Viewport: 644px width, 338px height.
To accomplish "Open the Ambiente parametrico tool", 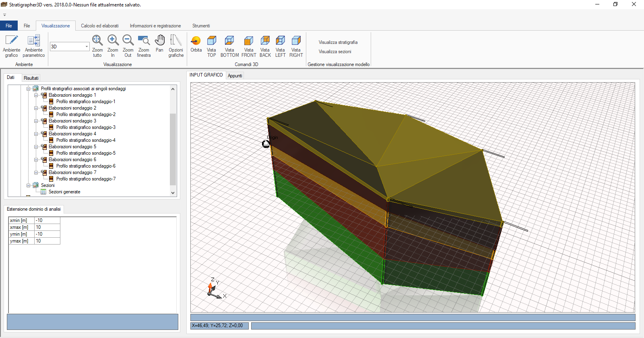I will tap(34, 46).
